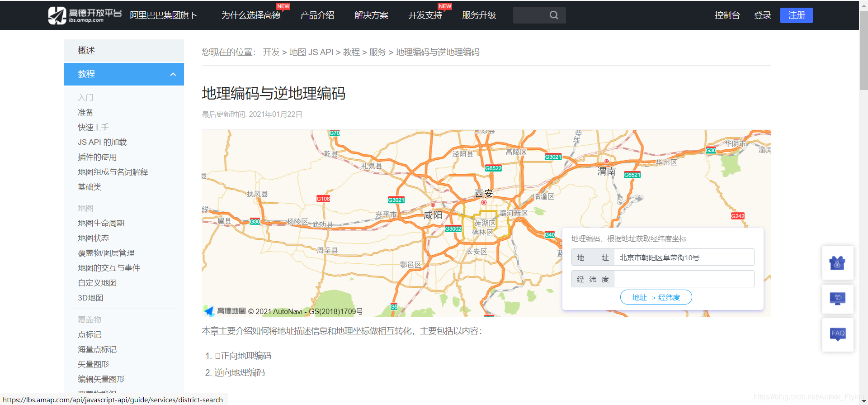Open 基础类 page
868x405 pixels.
90,187
